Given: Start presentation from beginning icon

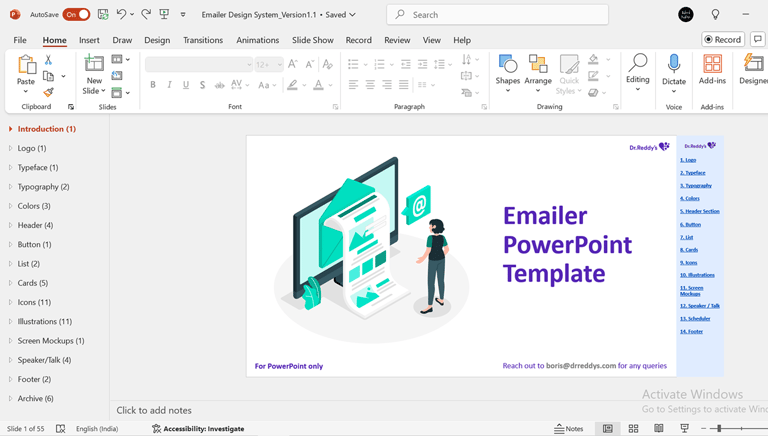Looking at the screenshot, I should [165, 14].
